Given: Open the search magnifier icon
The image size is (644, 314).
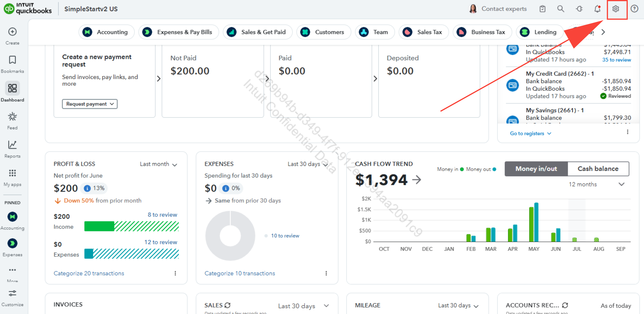Looking at the screenshot, I should point(561,9).
